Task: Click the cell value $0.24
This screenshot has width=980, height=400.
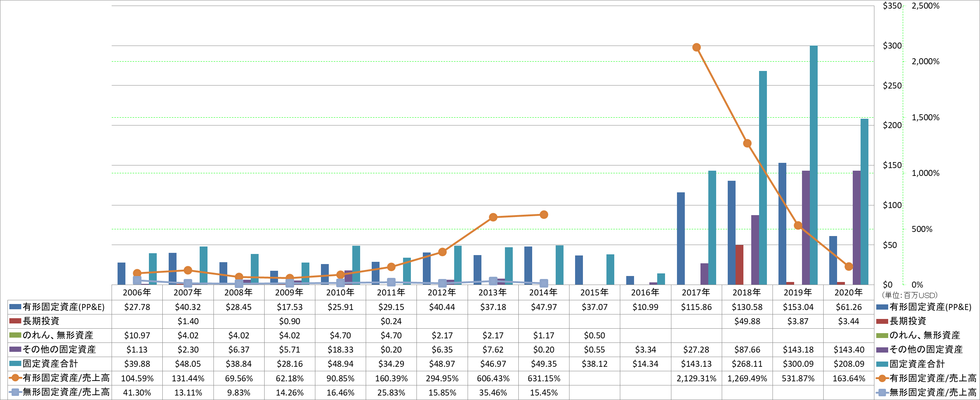Action: pyautogui.click(x=391, y=321)
